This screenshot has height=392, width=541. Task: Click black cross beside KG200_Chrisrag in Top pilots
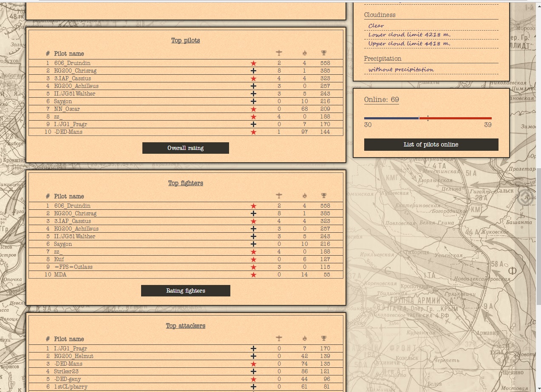click(254, 71)
